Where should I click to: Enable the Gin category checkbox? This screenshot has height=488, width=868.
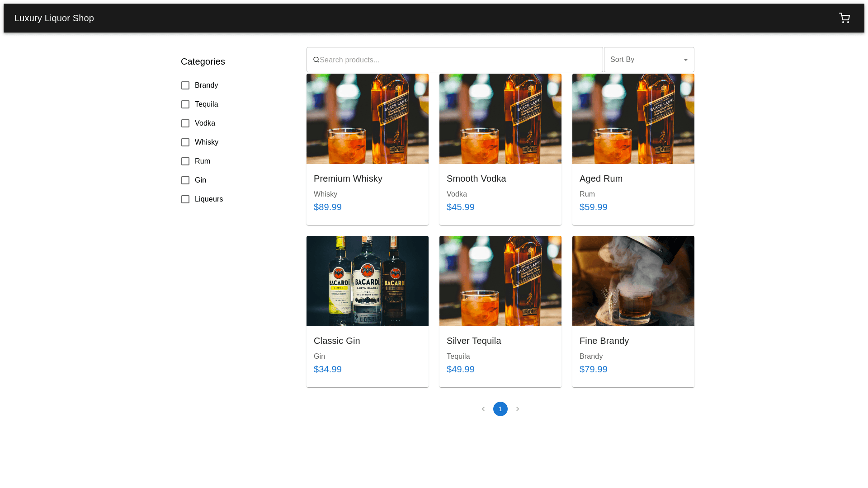(x=185, y=180)
